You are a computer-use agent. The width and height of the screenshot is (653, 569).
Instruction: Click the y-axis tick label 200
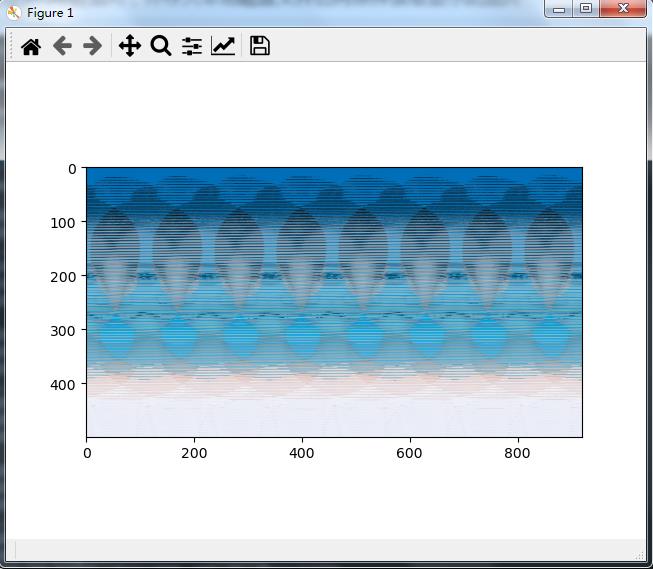63,277
